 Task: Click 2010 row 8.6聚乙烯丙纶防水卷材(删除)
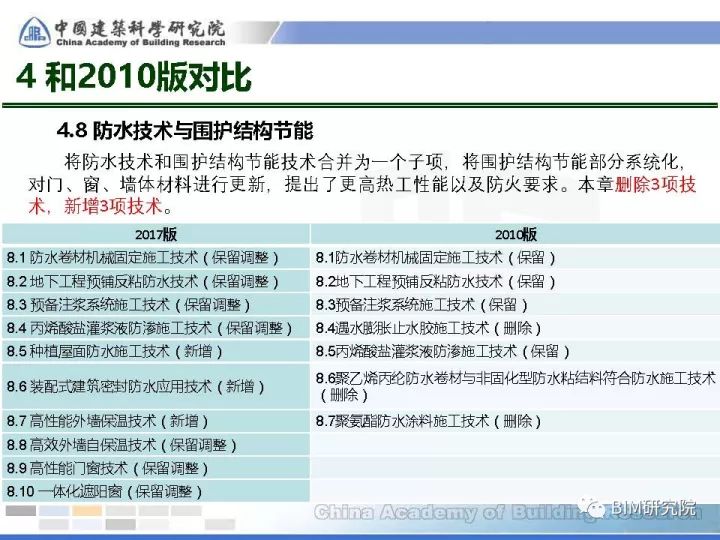516,387
